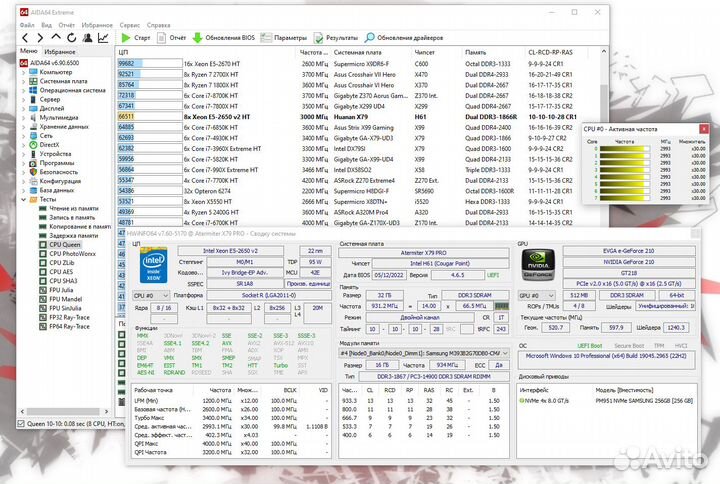This screenshot has width=720, height=484.
Task: Click the person icon in AIDA64 toolbar
Action: click(87, 38)
